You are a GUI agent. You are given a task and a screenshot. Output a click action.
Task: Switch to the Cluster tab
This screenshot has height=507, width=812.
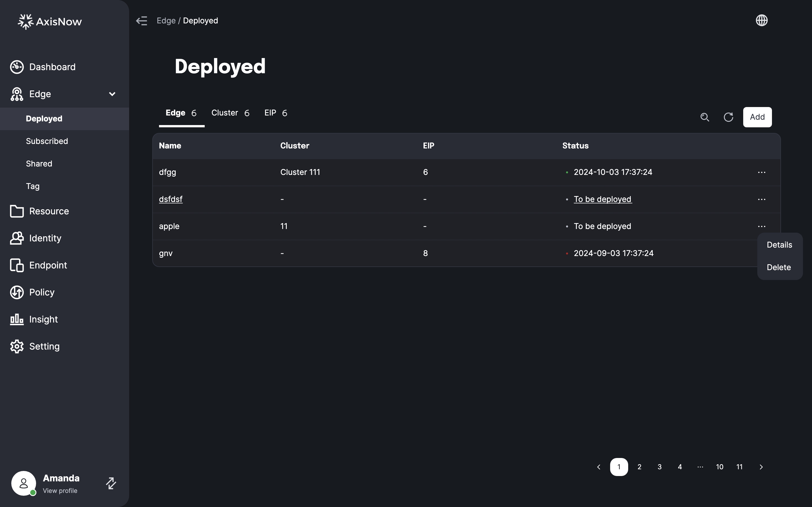pyautogui.click(x=224, y=113)
